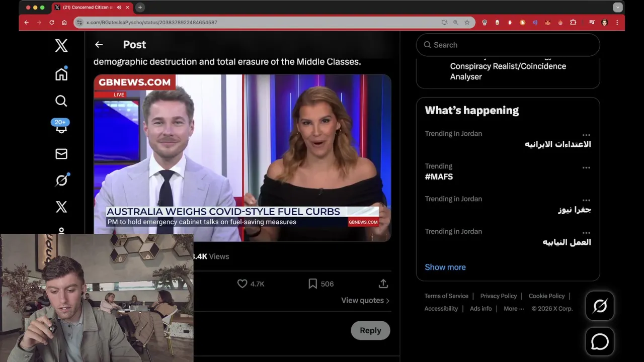This screenshot has height=362, width=644.
Task: Expand tab search dropdown at top right
Action: click(617, 8)
